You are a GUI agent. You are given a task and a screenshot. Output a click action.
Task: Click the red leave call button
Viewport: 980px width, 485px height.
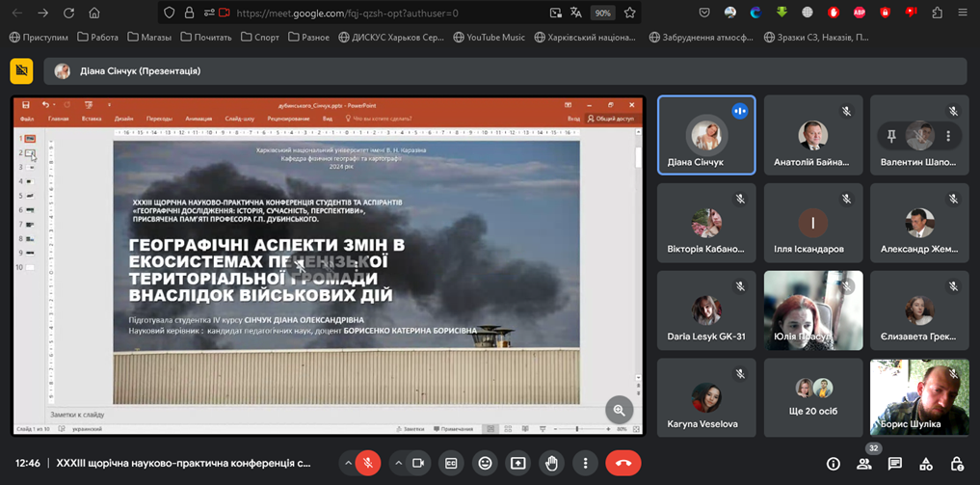[x=622, y=463]
